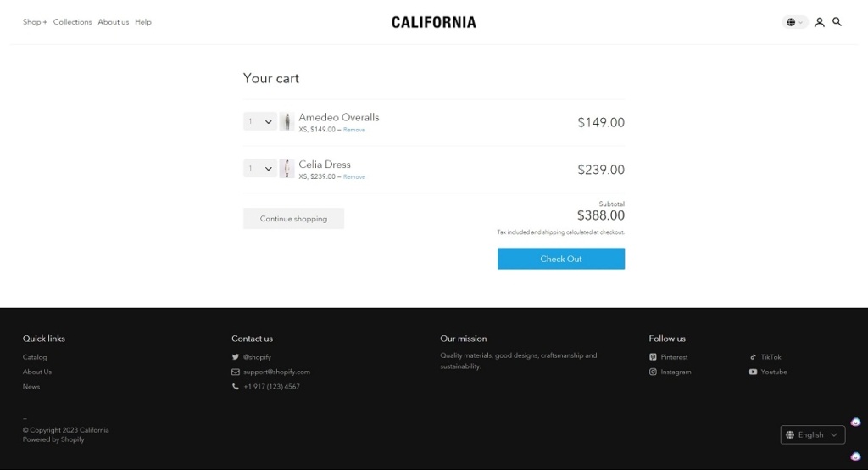Open the account profile icon
This screenshot has width=868, height=470.
(820, 22)
